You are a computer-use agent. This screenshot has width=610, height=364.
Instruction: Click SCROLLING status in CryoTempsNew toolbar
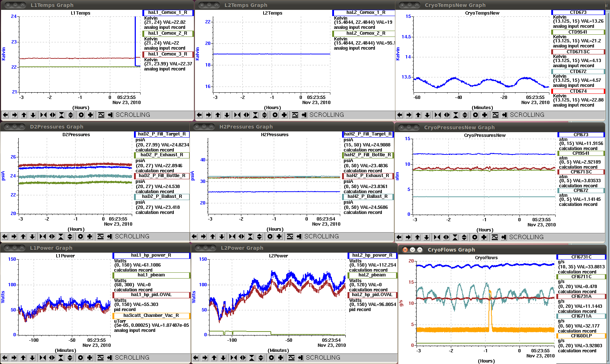click(527, 115)
